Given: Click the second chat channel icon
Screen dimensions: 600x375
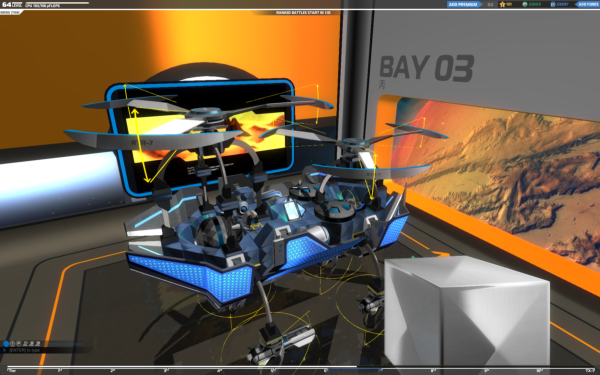Looking at the screenshot, I should point(12,344).
